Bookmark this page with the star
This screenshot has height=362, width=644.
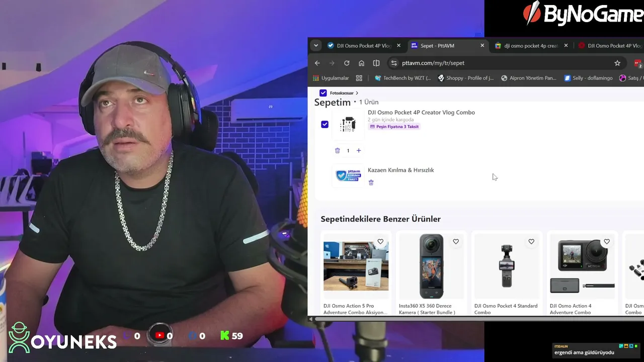[x=617, y=63]
